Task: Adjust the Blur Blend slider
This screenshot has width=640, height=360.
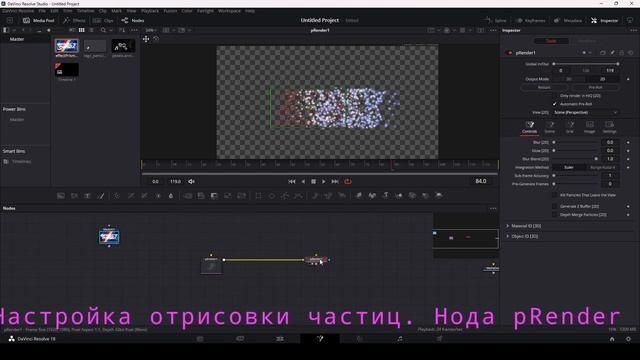Action: point(576,159)
